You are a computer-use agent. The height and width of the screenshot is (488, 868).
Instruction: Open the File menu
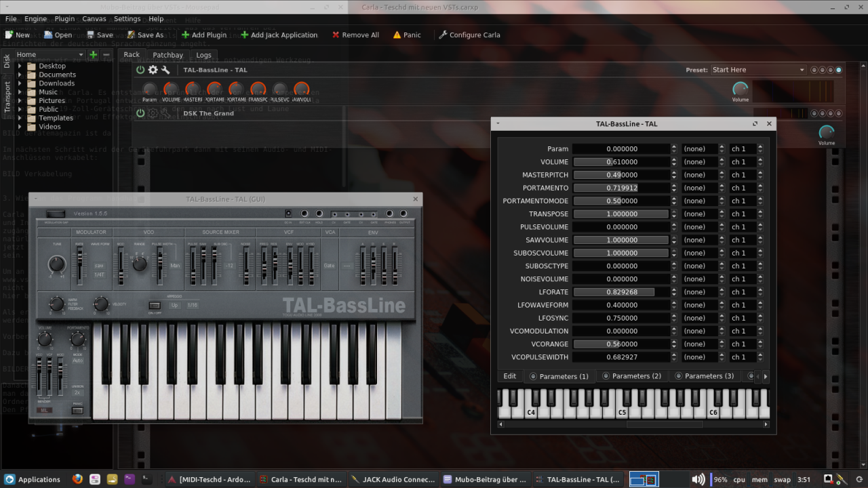(x=11, y=19)
